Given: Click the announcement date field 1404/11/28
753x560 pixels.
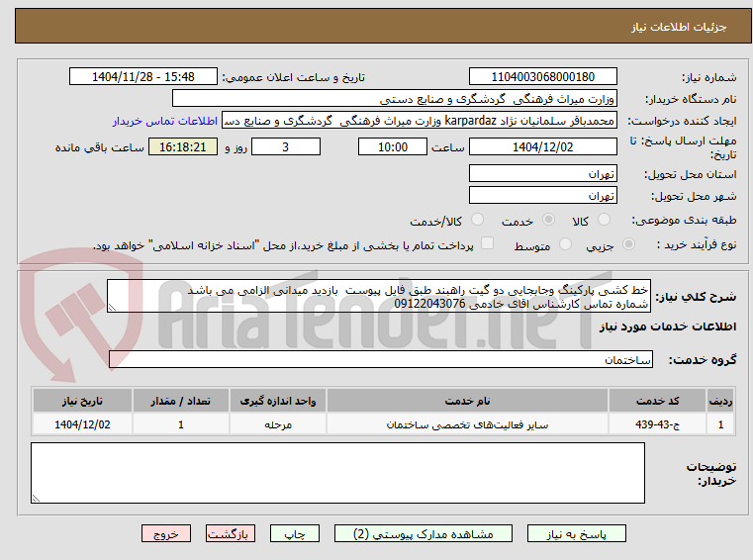Looking at the screenshot, I should tap(143, 77).
